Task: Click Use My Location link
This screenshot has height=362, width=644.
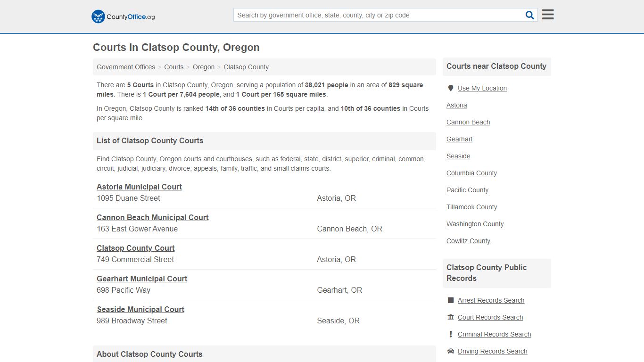Action: click(x=482, y=88)
